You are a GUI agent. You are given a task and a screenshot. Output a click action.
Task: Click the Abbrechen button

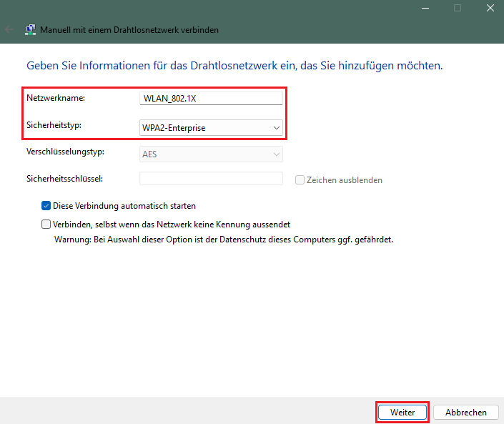tap(465, 412)
